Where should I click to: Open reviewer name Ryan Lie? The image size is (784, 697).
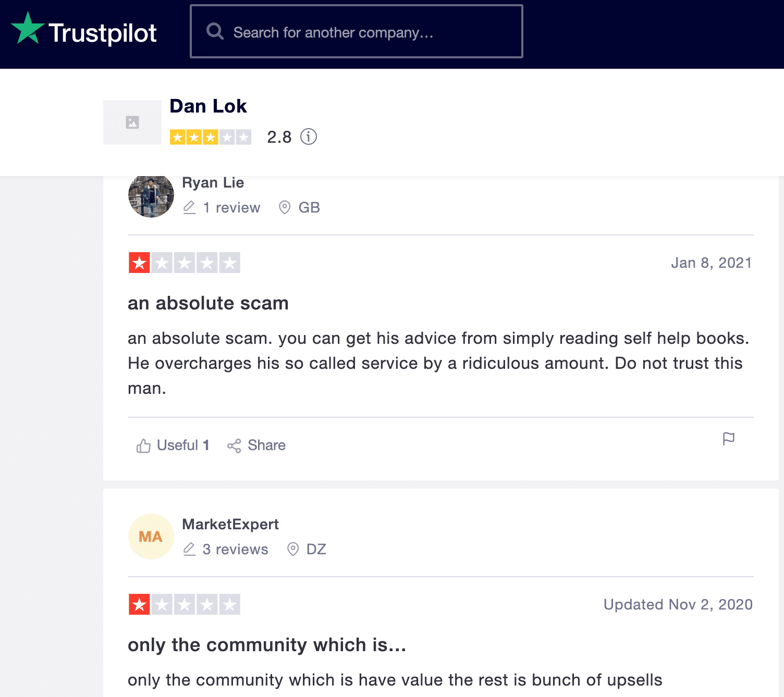tap(213, 182)
